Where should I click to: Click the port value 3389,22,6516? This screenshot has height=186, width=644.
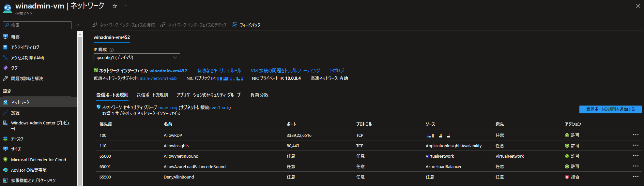click(x=299, y=136)
